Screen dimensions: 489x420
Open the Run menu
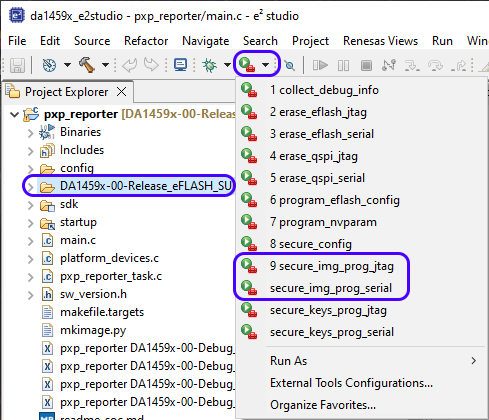(442, 41)
